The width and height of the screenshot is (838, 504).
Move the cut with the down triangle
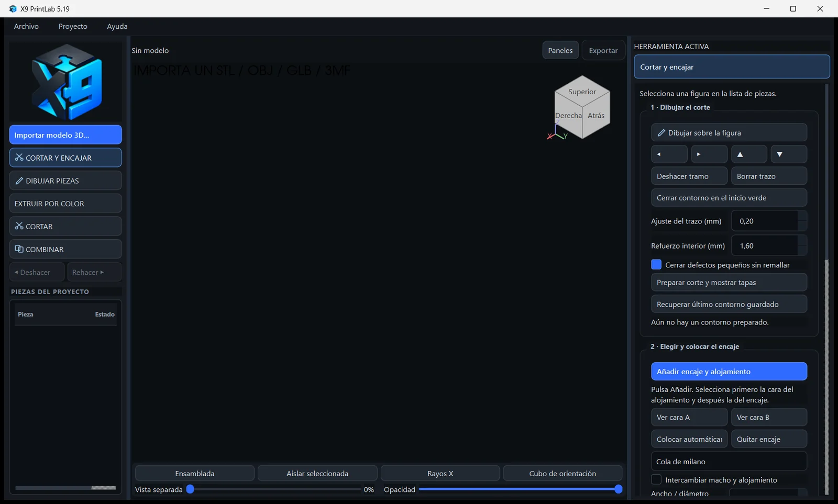click(789, 154)
